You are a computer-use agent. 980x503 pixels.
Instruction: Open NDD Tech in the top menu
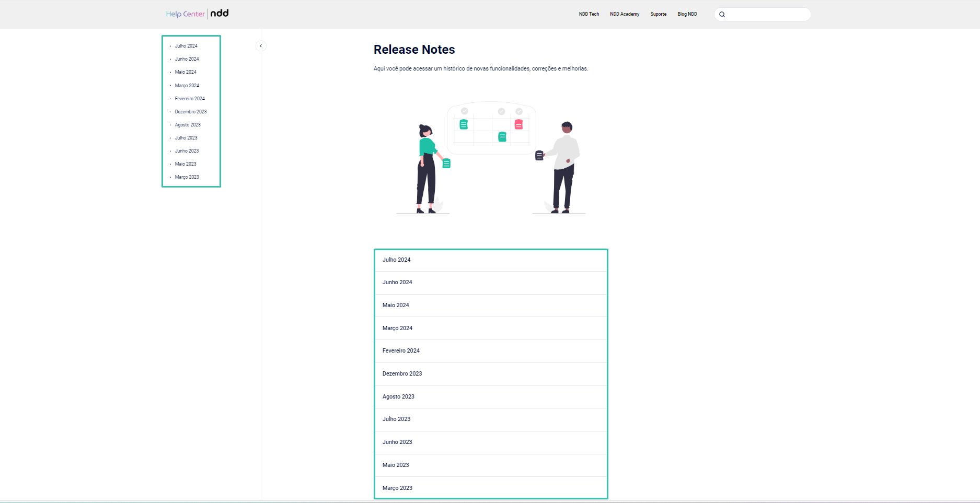coord(589,14)
